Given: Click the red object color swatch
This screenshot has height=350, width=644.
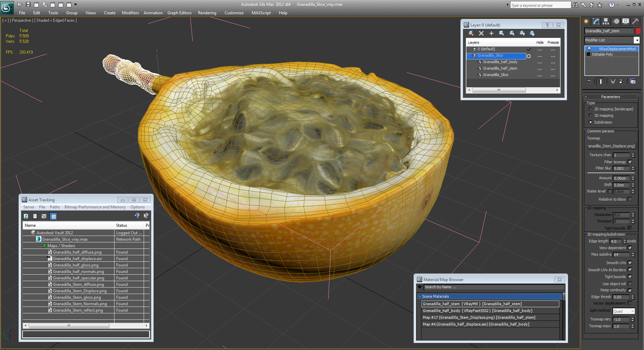Looking at the screenshot, I should (x=638, y=31).
